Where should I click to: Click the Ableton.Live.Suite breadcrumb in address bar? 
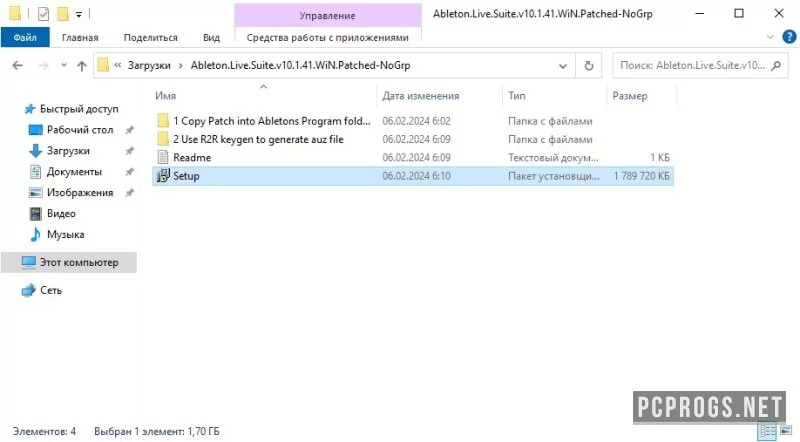pos(301,65)
